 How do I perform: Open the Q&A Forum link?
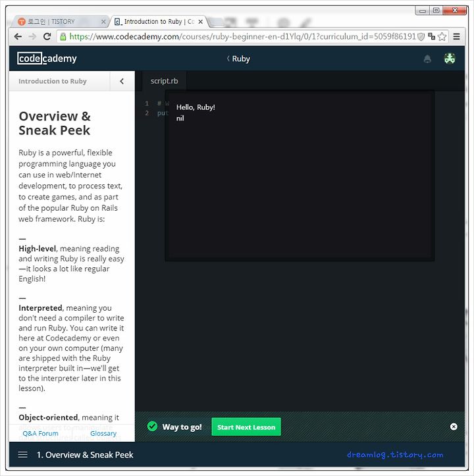click(x=40, y=433)
